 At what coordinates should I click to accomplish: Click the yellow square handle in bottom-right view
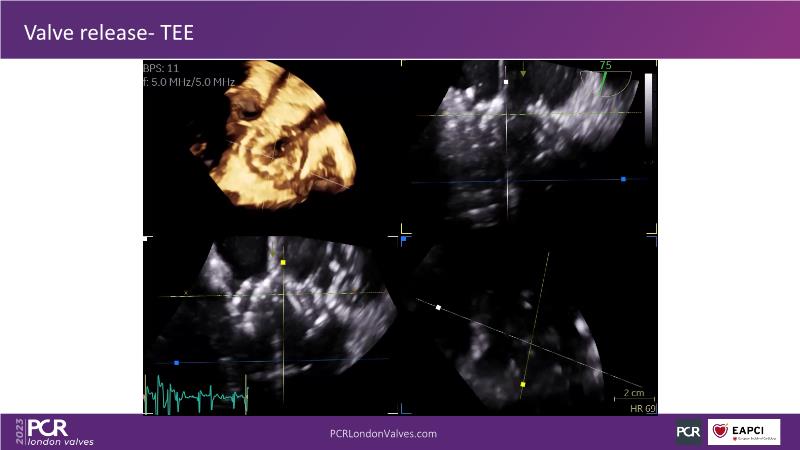click(x=522, y=383)
